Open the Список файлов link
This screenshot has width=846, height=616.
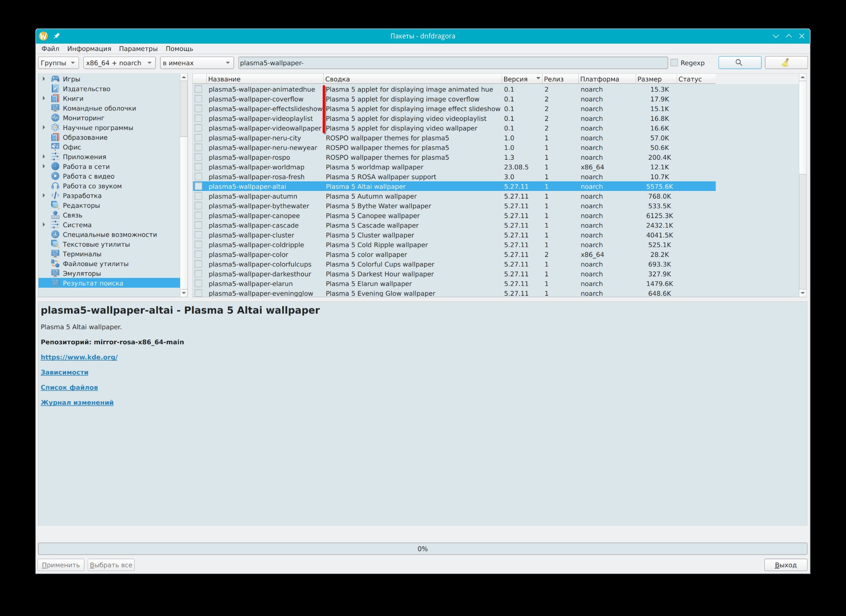point(69,387)
